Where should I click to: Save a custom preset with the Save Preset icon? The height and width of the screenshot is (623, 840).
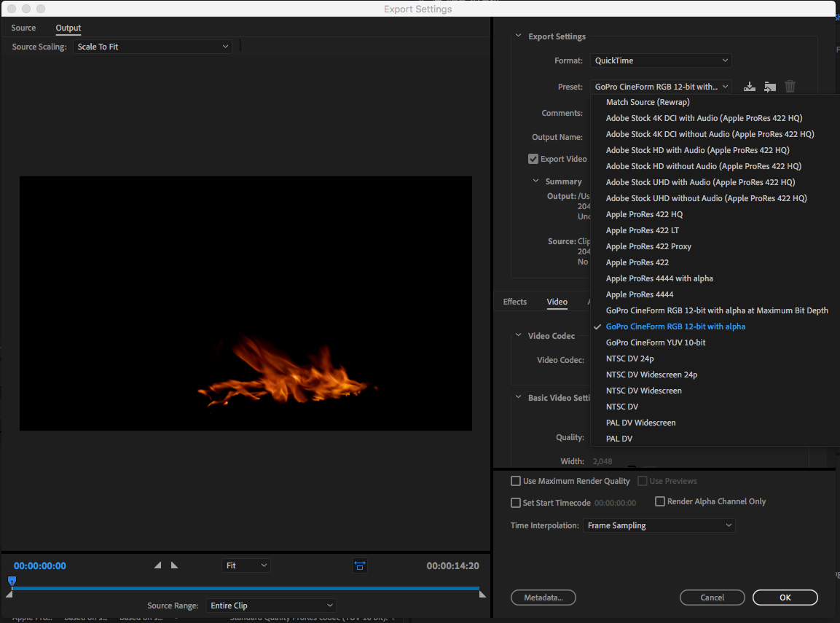click(x=749, y=86)
